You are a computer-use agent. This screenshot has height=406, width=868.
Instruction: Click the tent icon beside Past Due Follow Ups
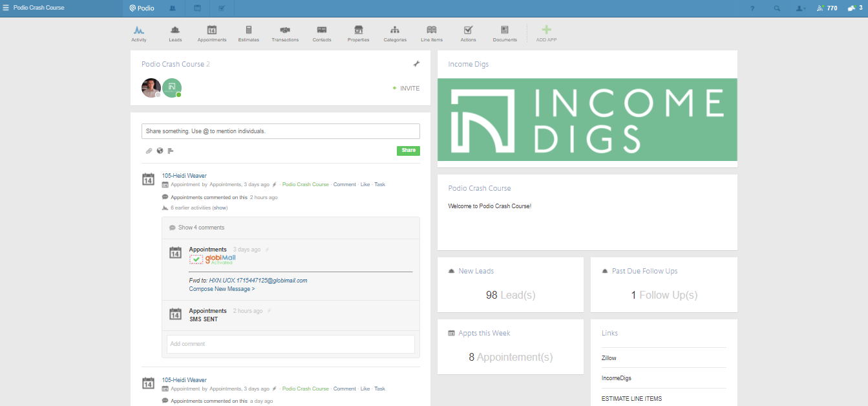pos(605,271)
